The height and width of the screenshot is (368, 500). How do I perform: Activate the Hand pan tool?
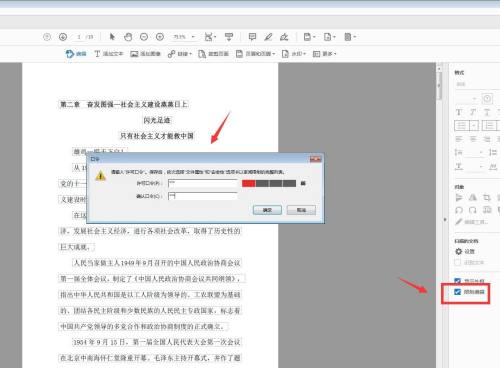(128, 37)
